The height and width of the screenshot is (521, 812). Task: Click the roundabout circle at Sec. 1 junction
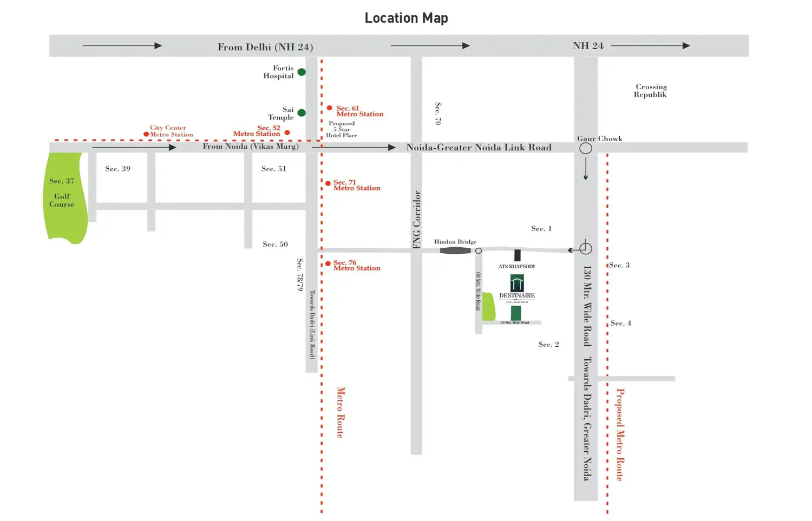586,248
